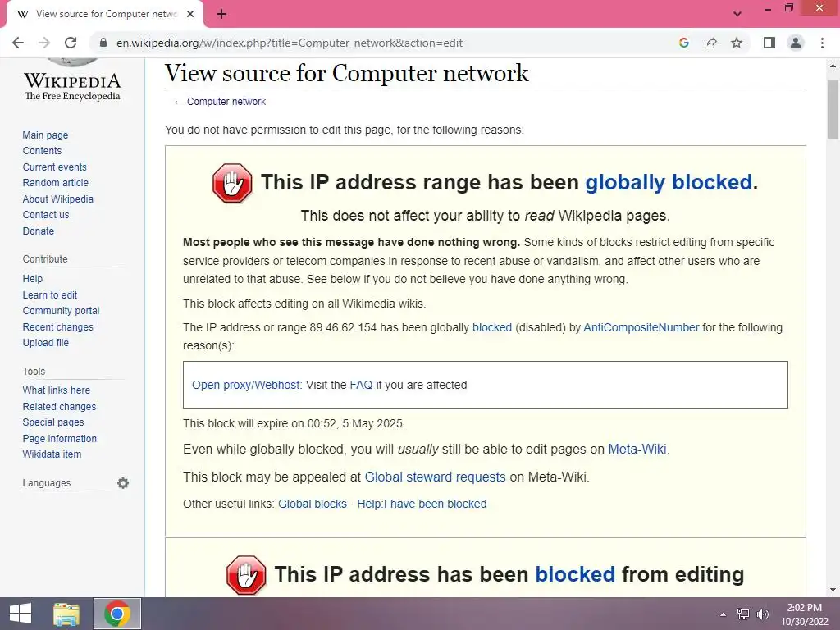Open What links here
The width and height of the screenshot is (840, 630).
click(x=57, y=390)
